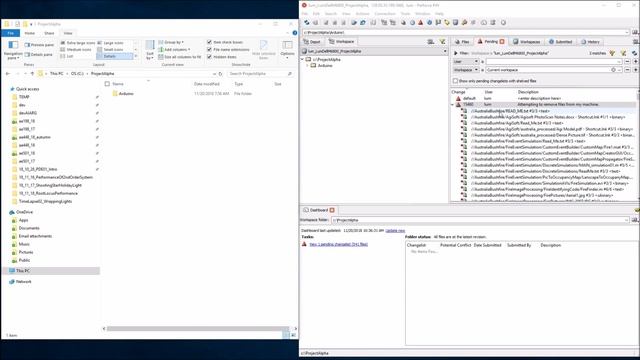Open the Home ribbon tab in Explorer
Screen dimensions: 640x360
click(x=30, y=33)
